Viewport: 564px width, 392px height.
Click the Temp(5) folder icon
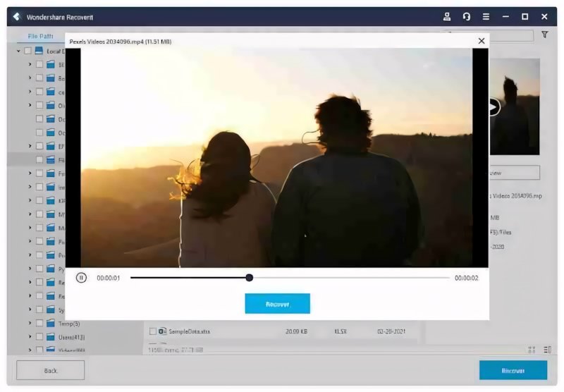(51, 323)
